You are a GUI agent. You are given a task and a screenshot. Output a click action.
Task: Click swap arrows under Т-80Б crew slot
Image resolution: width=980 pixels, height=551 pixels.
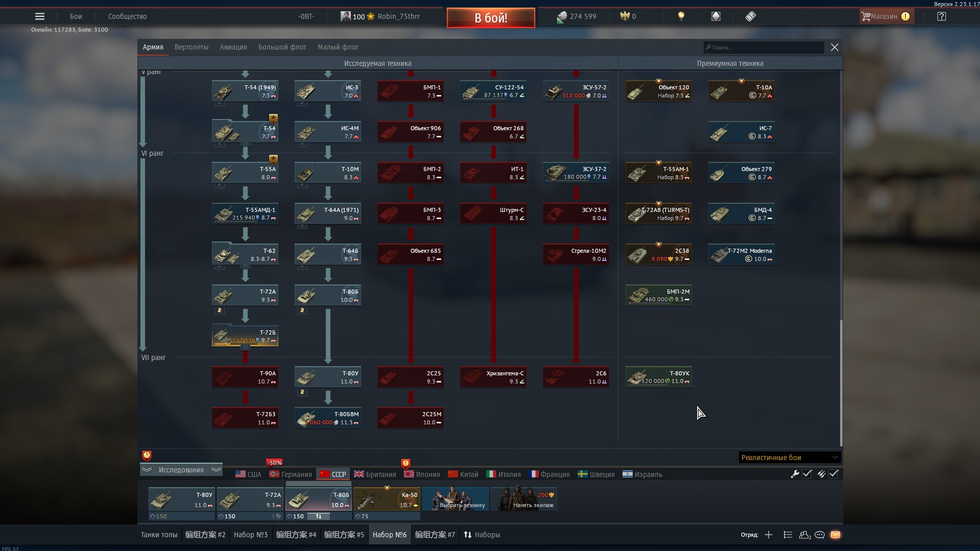(319, 516)
